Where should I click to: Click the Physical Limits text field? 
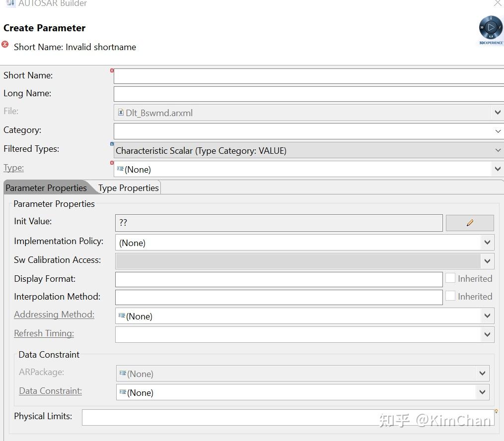pyautogui.click(x=287, y=417)
